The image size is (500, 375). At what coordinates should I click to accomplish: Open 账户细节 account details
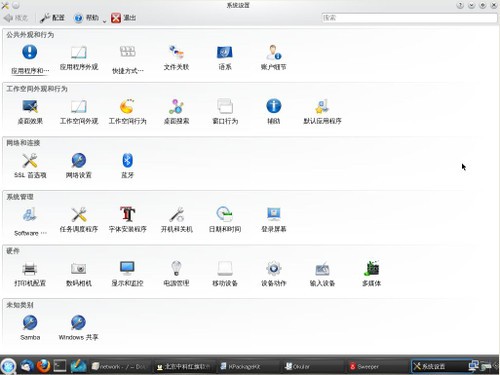[x=274, y=57]
